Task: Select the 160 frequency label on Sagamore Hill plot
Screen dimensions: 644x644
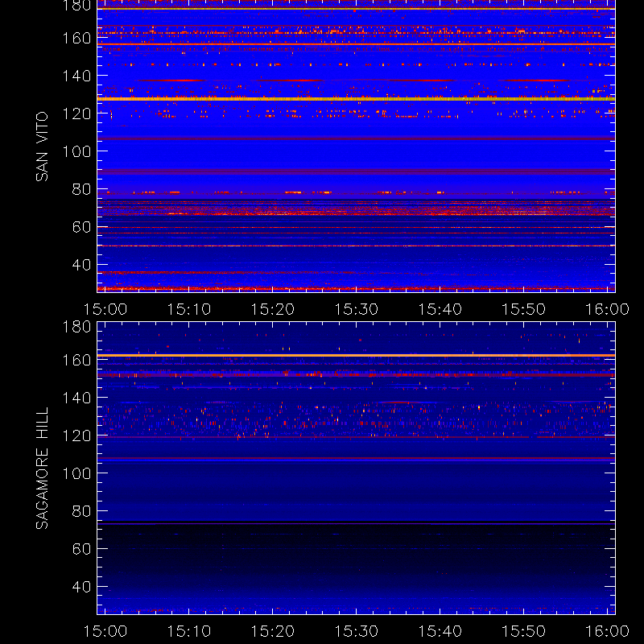Action: pyautogui.click(x=76, y=360)
